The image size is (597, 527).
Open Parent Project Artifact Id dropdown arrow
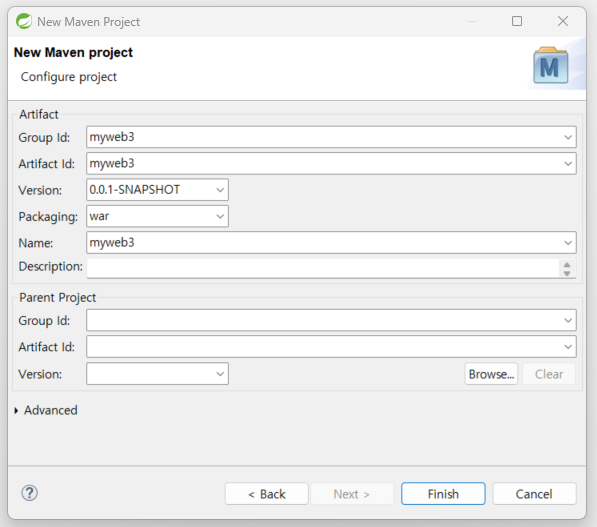[568, 347]
